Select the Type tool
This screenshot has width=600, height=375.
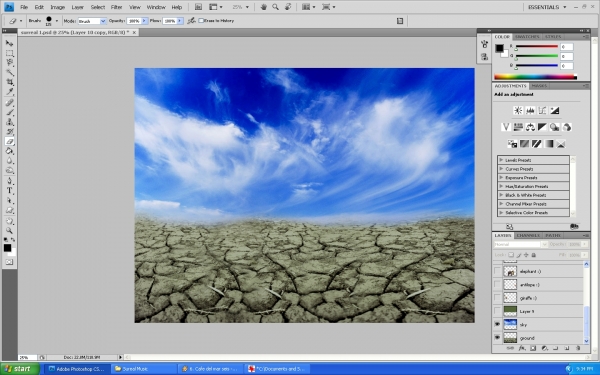point(9,191)
